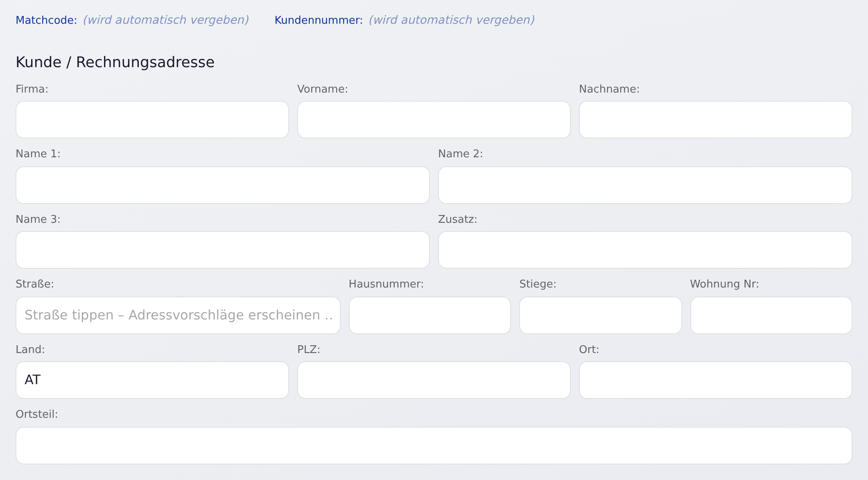Select the Nachname input field
The width and height of the screenshot is (868, 480).
pos(716,120)
